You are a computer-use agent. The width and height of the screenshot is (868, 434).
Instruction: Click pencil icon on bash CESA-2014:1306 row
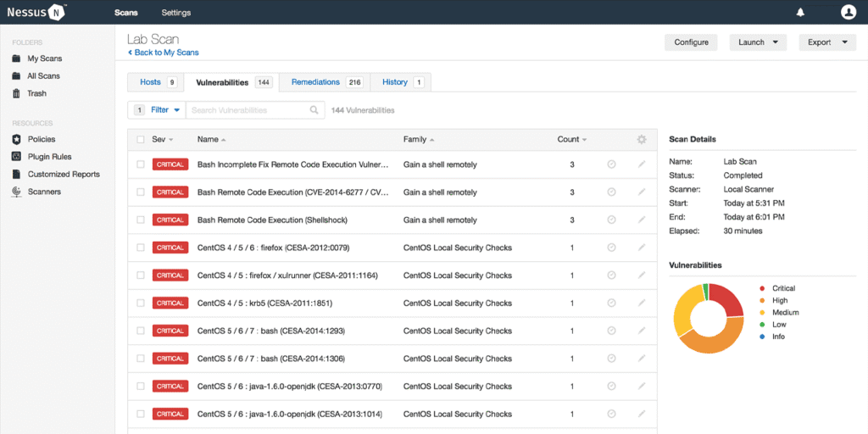coord(642,359)
